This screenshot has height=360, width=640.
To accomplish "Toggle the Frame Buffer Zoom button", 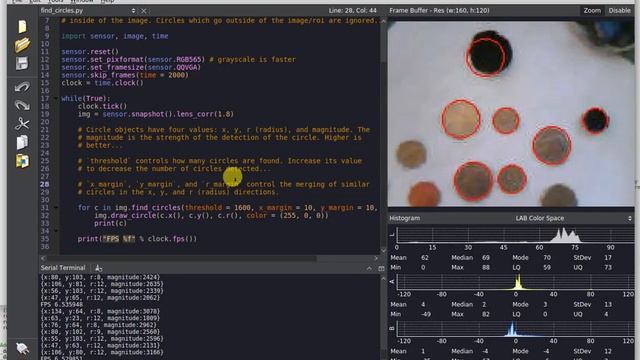I will (x=592, y=11).
